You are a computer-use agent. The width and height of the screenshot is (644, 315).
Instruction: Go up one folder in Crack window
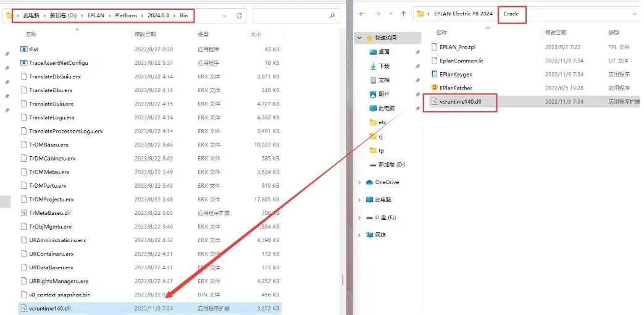point(404,14)
